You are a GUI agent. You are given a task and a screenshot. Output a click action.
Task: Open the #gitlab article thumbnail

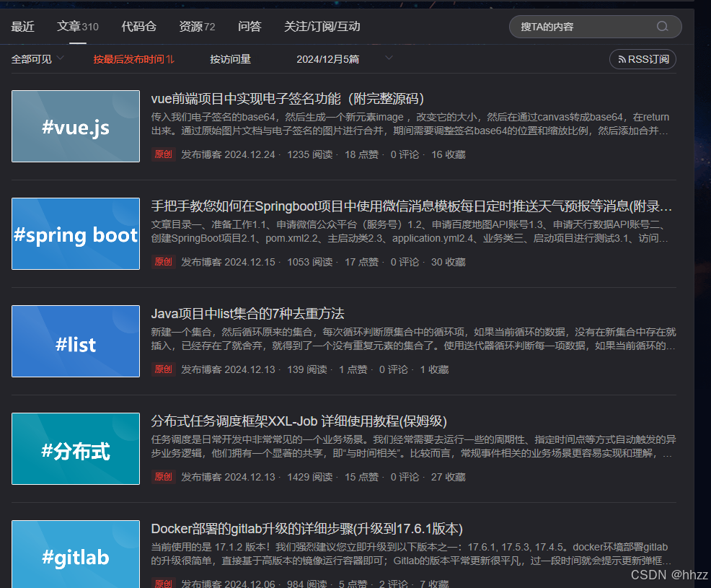coord(76,554)
